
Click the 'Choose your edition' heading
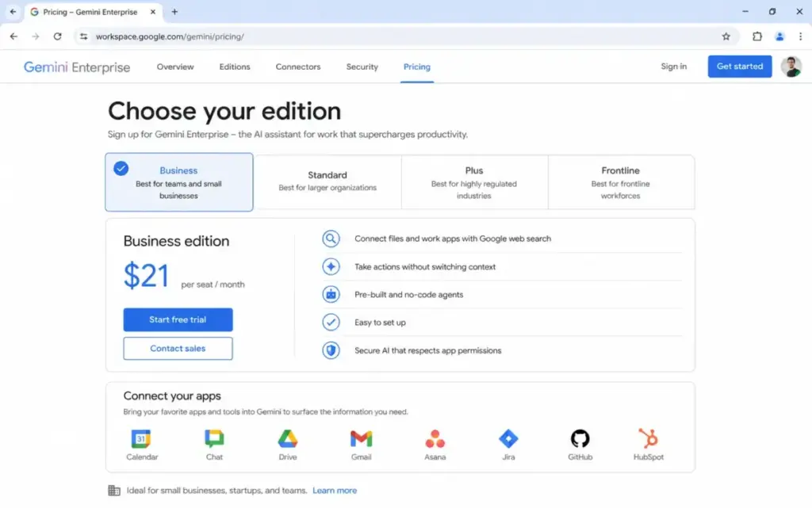click(x=224, y=111)
